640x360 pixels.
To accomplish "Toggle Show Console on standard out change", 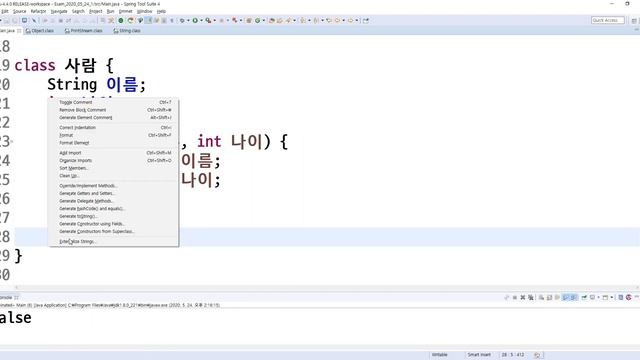I will point(566,298).
